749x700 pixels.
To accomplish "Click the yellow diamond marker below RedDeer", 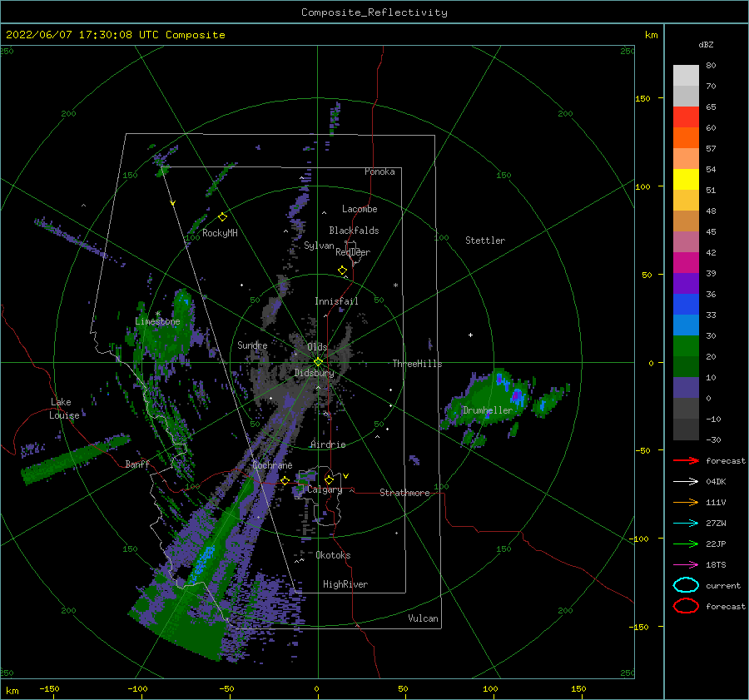I will click(342, 271).
